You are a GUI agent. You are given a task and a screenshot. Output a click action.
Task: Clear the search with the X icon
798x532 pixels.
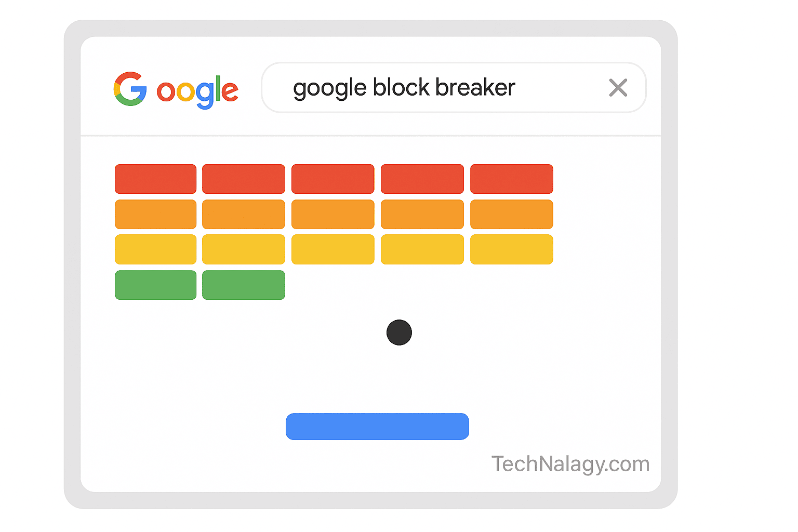click(x=618, y=88)
